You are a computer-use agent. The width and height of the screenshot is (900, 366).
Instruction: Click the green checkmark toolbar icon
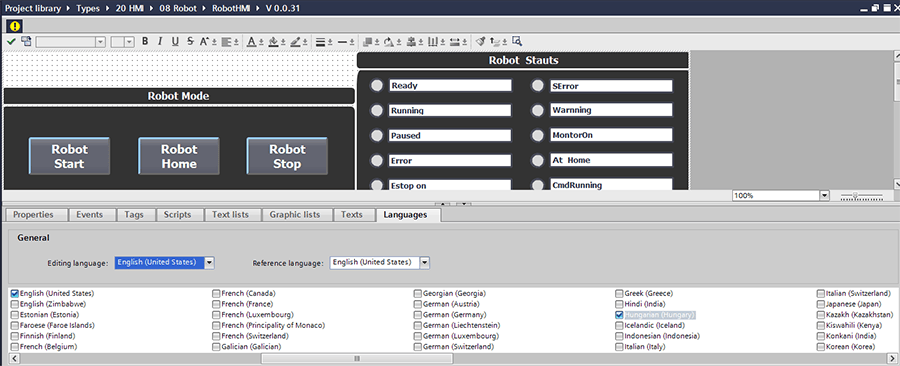click(11, 41)
